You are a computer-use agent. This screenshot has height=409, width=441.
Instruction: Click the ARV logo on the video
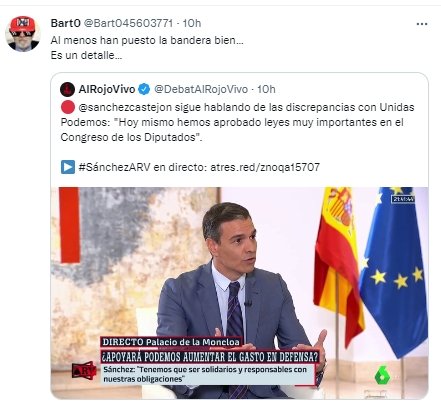84,371
